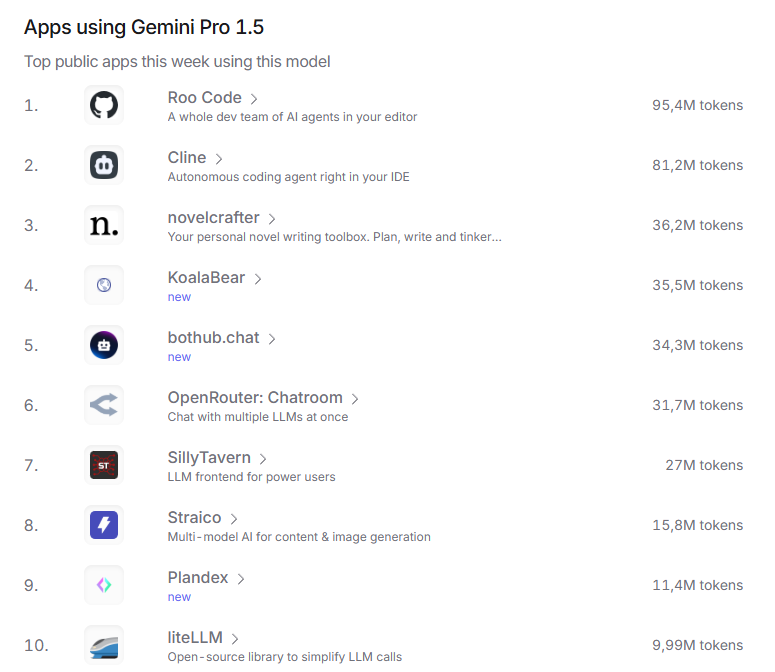Select the bothub.chat robot icon

click(104, 345)
